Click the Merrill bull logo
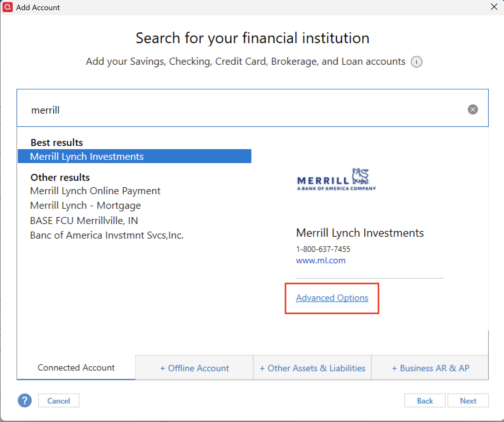The width and height of the screenshot is (504, 422). [x=336, y=180]
